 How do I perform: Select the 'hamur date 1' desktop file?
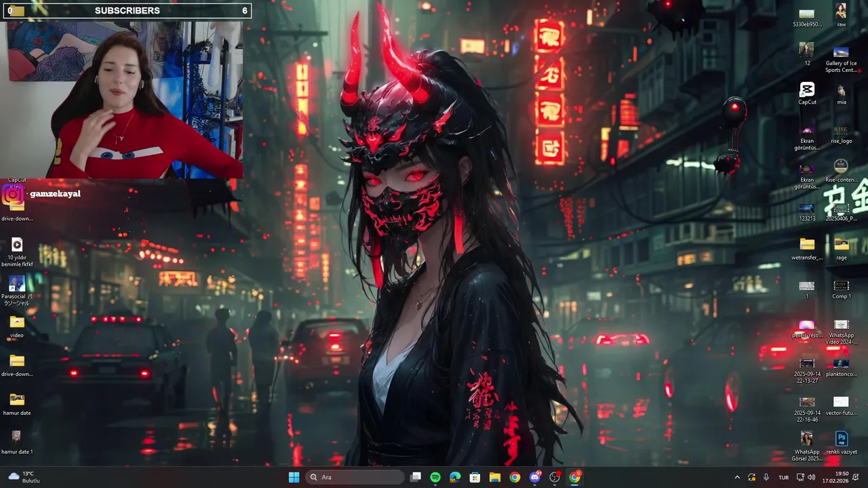click(17, 443)
